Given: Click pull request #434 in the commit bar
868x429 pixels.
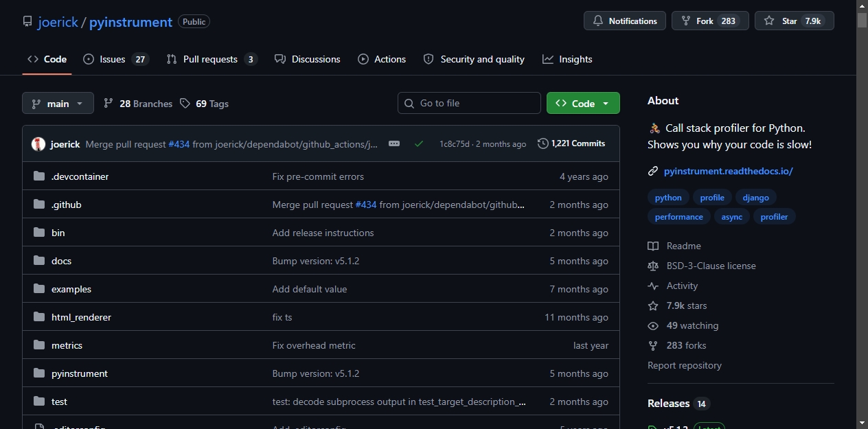Looking at the screenshot, I should [x=179, y=144].
